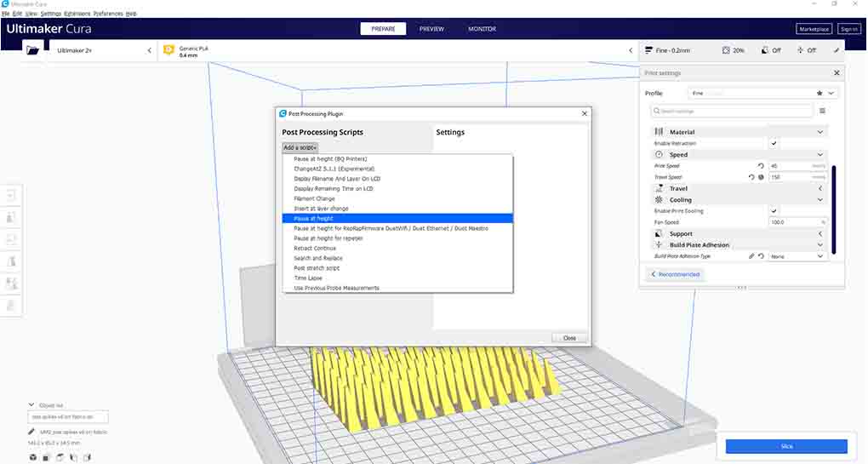
Task: Select the Move tool in left toolbar
Action: [11, 195]
